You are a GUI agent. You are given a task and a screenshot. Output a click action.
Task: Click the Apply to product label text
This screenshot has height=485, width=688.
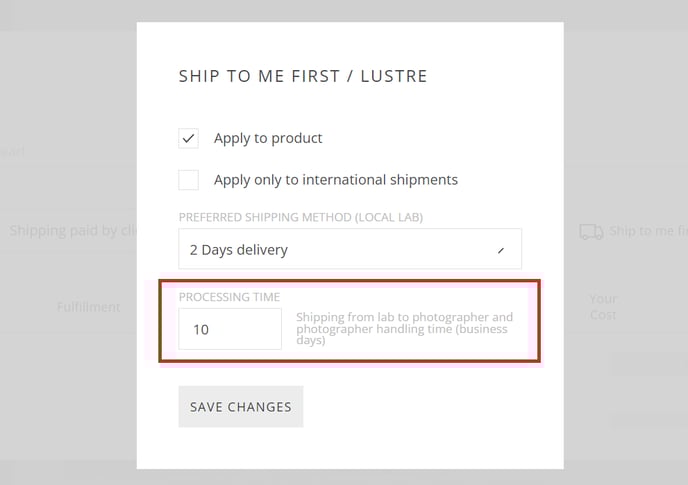pyautogui.click(x=268, y=139)
